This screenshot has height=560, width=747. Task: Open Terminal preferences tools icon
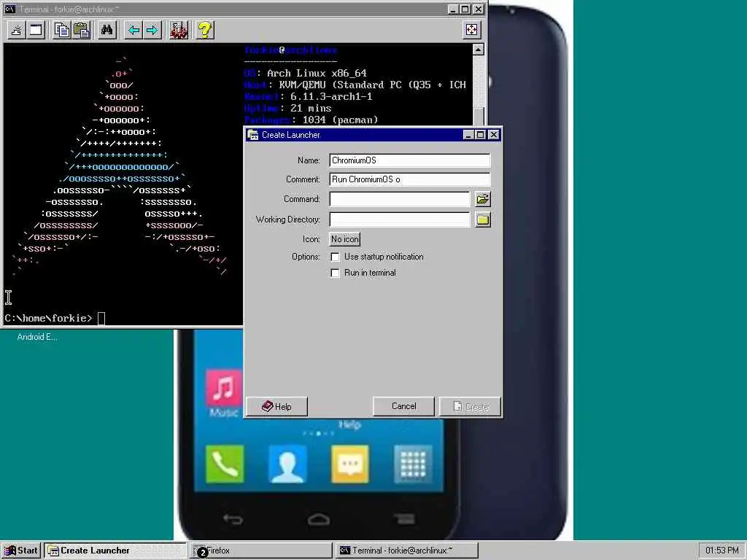[179, 30]
